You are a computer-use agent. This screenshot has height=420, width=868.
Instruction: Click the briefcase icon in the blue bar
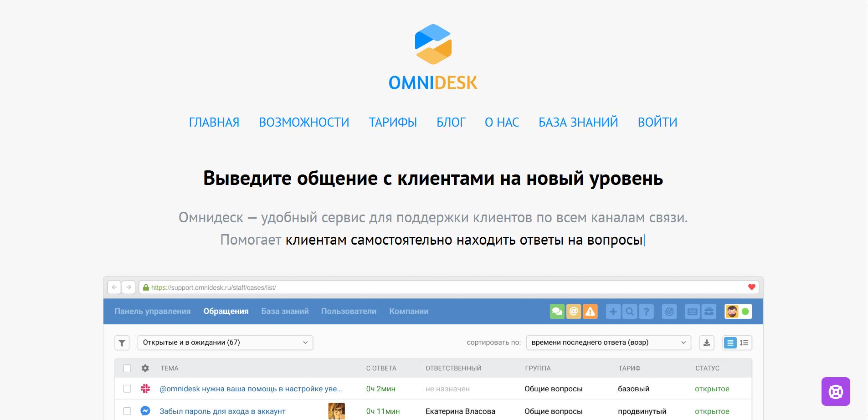(x=709, y=312)
